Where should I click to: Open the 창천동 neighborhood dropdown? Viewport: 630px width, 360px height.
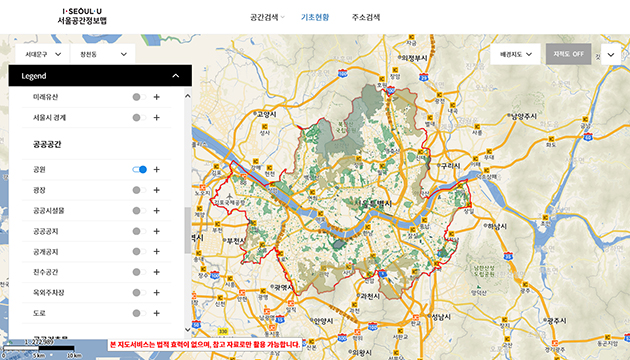coord(102,54)
